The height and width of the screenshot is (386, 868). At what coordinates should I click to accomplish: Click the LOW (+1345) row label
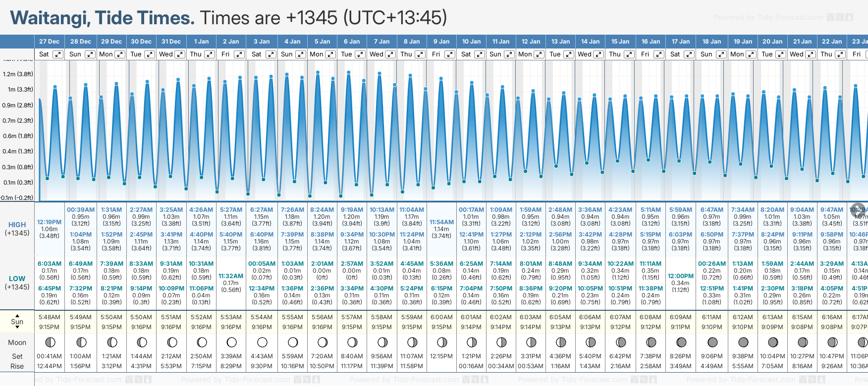tap(17, 283)
